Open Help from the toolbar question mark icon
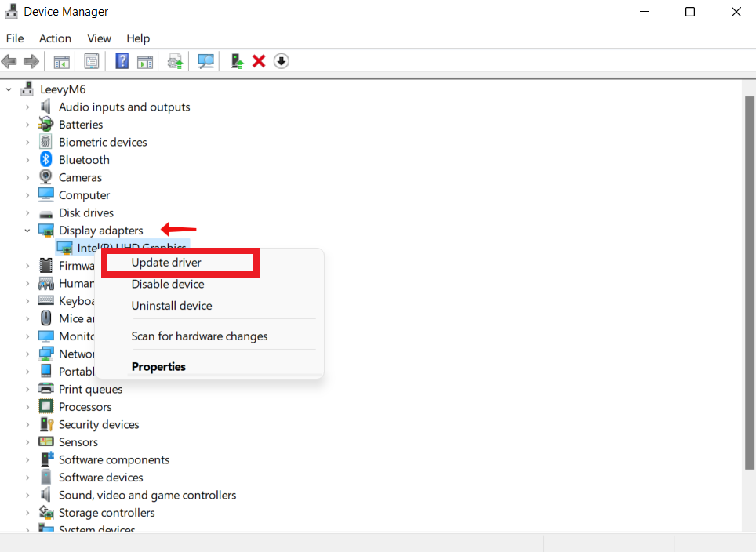 (122, 60)
